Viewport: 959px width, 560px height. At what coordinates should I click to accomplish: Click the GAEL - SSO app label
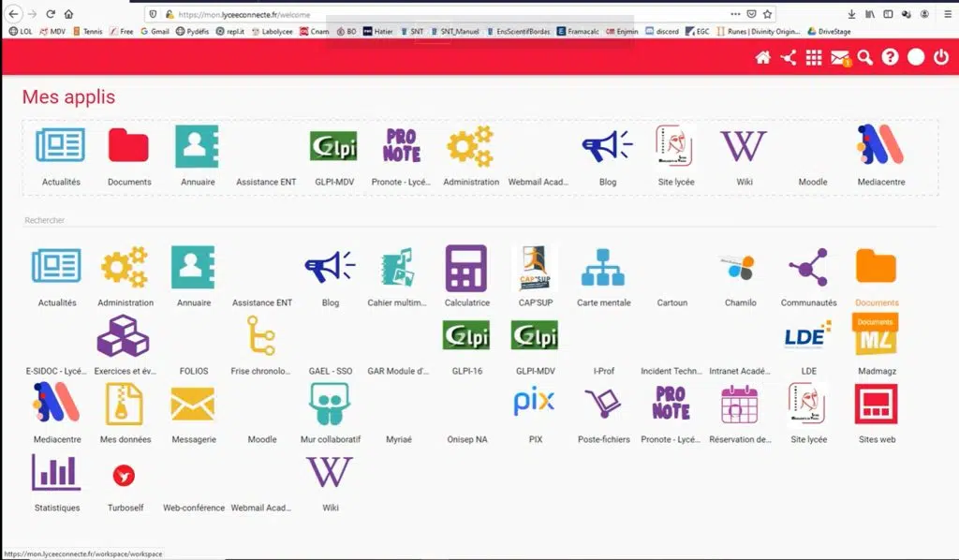coord(331,371)
